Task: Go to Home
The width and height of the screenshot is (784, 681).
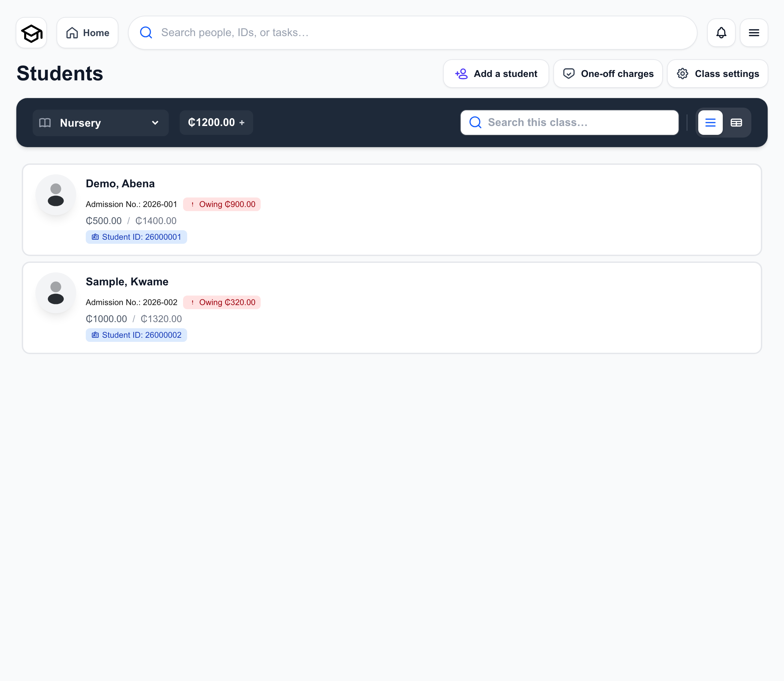Action: pyautogui.click(x=87, y=33)
